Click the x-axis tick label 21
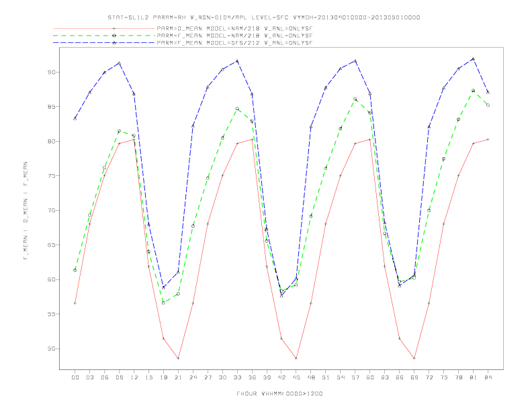 tap(178, 377)
